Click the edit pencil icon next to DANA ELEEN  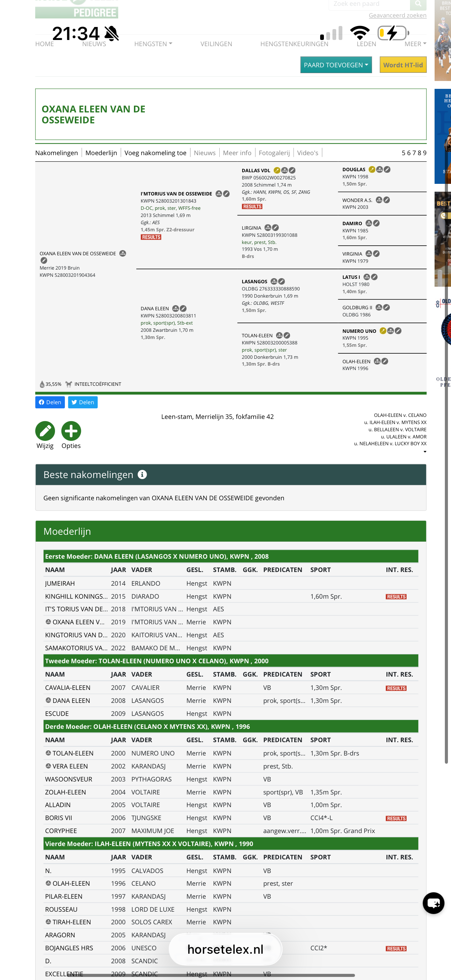click(183, 309)
